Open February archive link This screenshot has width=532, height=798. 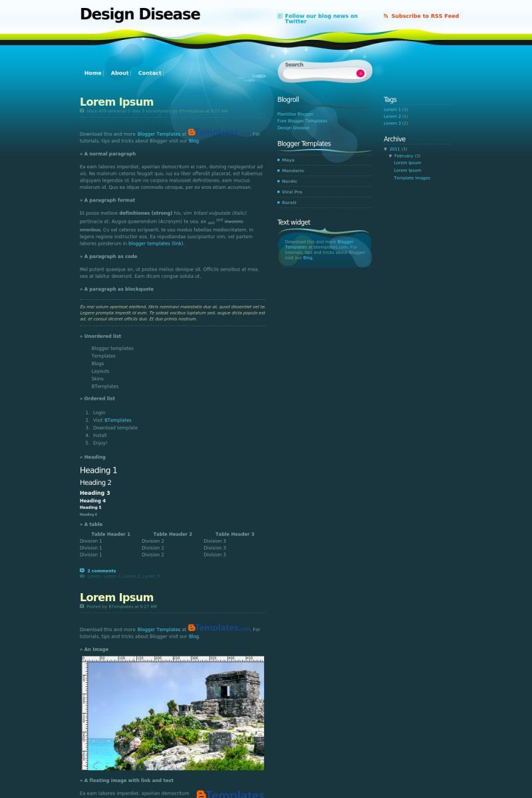[x=404, y=156]
